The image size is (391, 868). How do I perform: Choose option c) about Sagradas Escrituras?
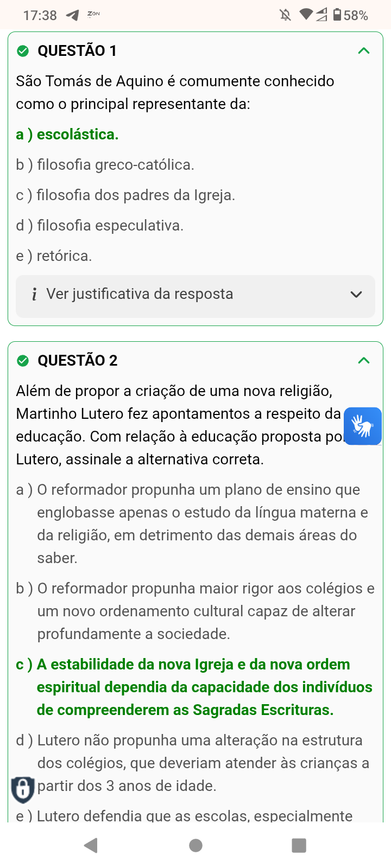pyautogui.click(x=194, y=687)
